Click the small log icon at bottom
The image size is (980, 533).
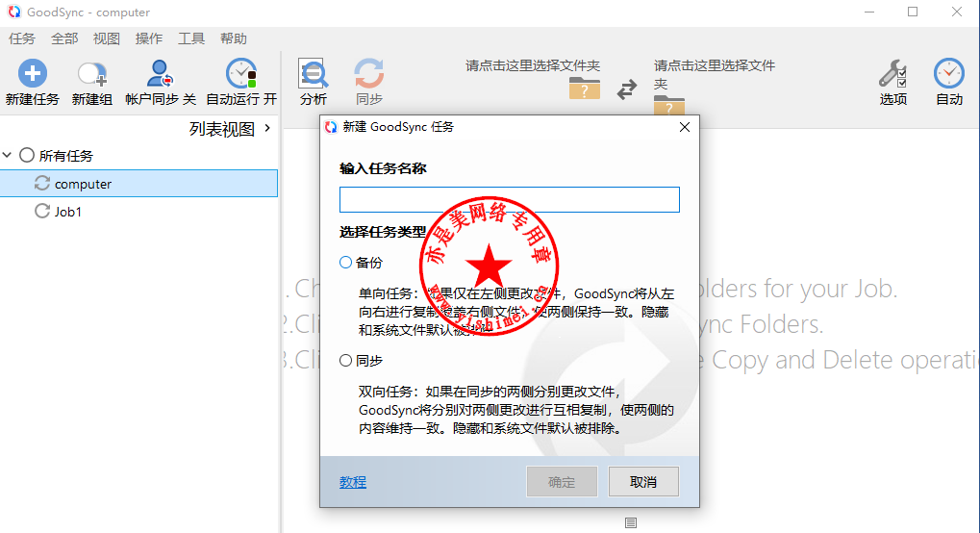click(631, 523)
